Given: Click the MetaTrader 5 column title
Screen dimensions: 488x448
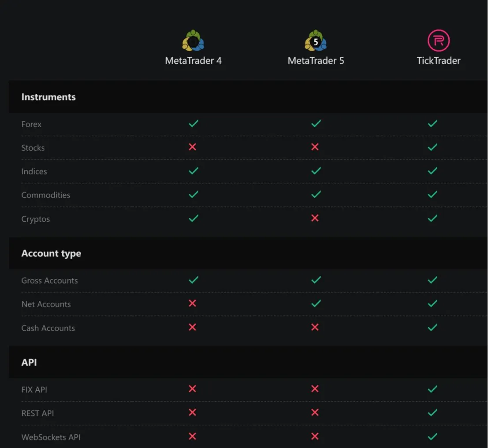Looking at the screenshot, I should (x=316, y=61).
